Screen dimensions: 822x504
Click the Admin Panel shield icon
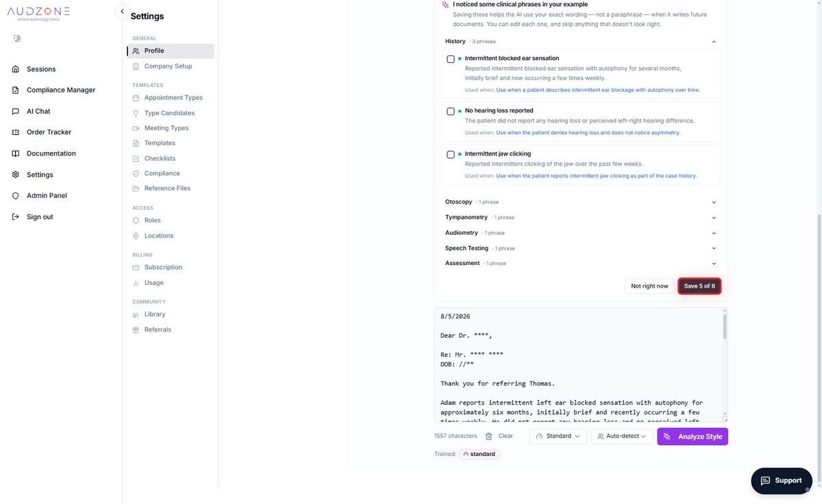[16, 196]
